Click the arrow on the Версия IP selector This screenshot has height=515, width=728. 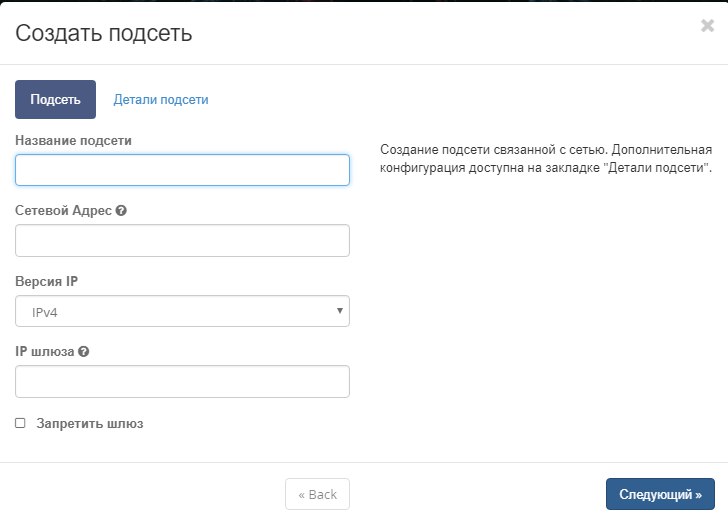340,311
